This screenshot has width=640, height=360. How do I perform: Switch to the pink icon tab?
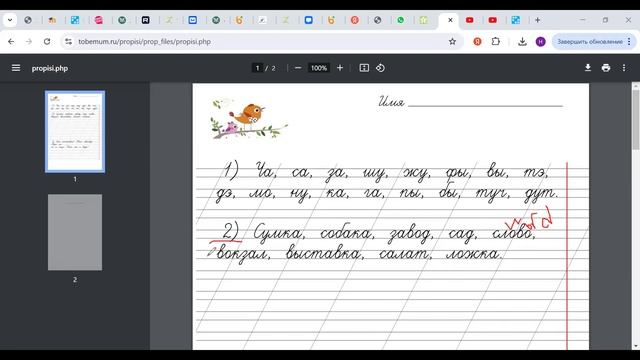pos(98,20)
